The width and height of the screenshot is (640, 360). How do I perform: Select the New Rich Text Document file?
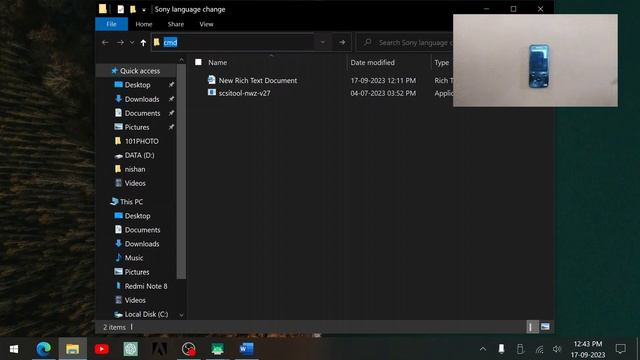(x=258, y=80)
